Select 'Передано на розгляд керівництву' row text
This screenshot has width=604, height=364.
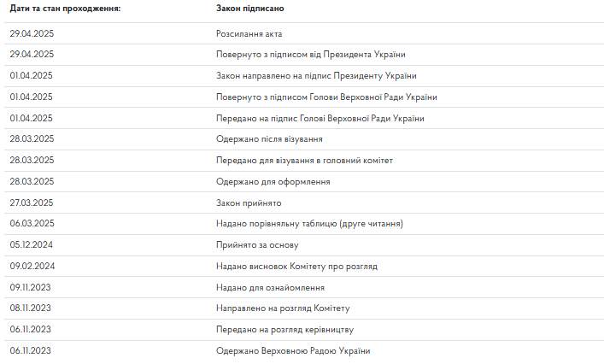pos(285,330)
